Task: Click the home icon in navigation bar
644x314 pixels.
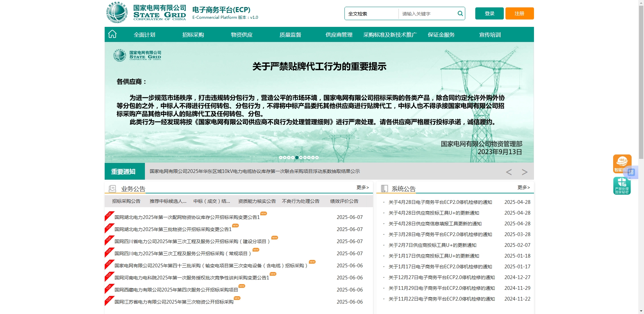Action: coord(112,34)
